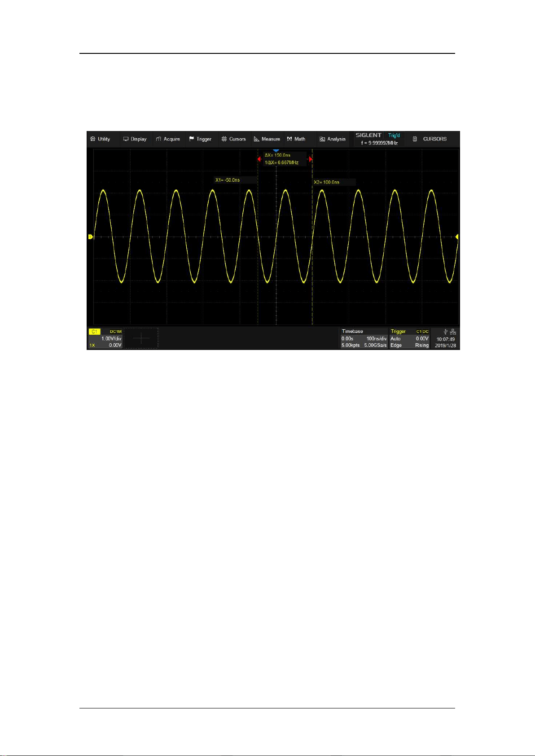Select the X1= -50.0ns cursor label

coord(228,180)
